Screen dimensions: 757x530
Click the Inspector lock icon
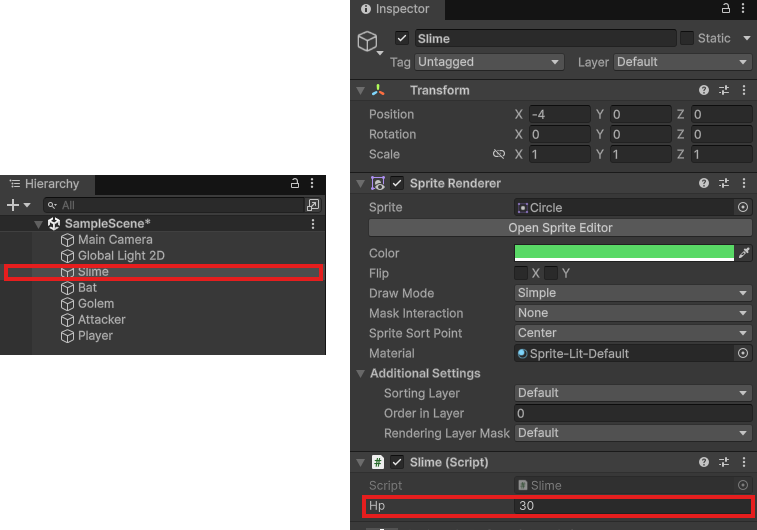pyautogui.click(x=726, y=8)
